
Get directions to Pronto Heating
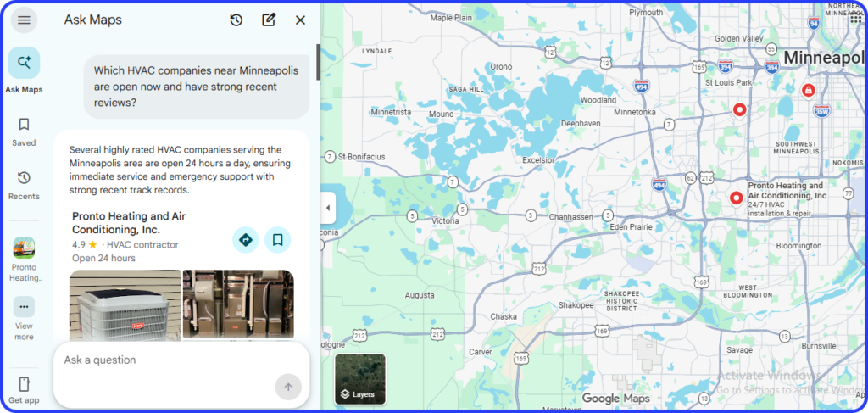tap(245, 240)
